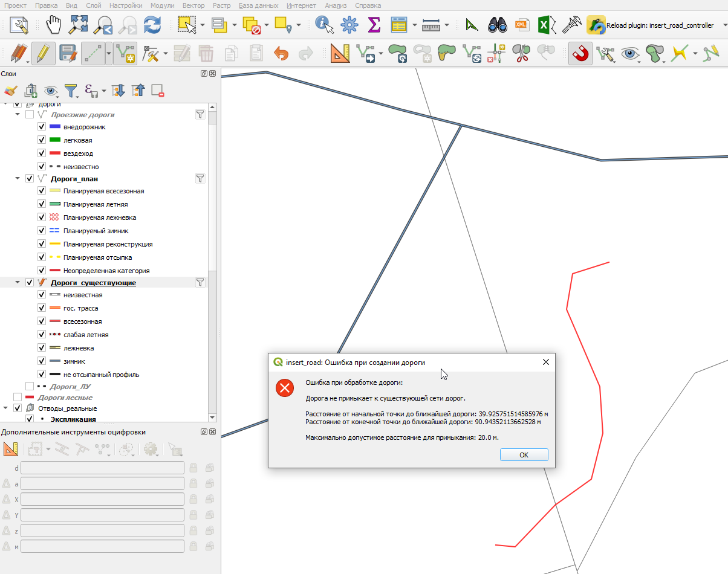Screen dimensions: 728x574
Task: Toggle editing with the pencil icon
Action: [x=42, y=54]
